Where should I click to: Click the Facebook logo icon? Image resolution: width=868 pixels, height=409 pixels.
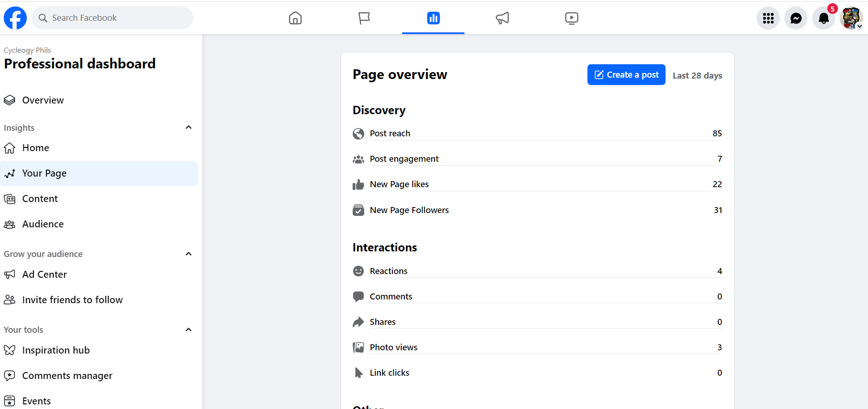pyautogui.click(x=15, y=18)
